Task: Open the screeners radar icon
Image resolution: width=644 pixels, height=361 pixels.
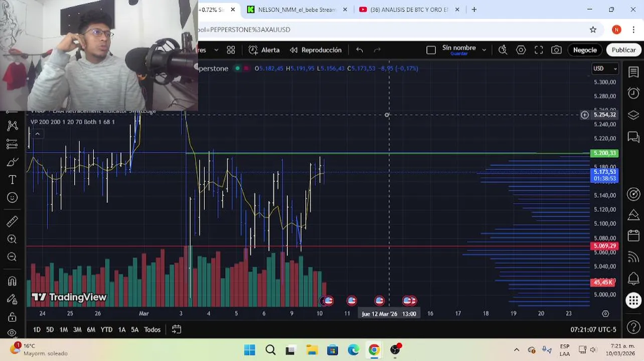Action: (x=633, y=194)
